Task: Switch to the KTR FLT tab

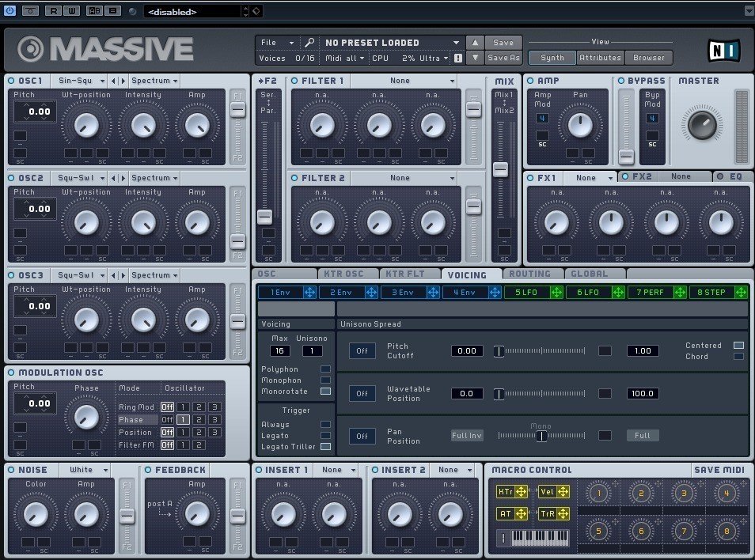Action: coord(409,274)
